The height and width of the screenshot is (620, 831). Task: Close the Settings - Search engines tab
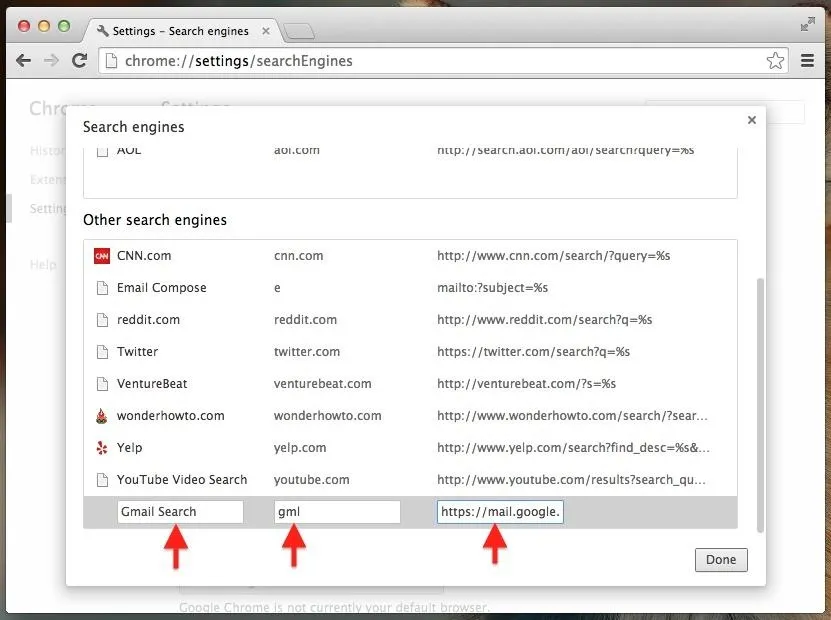[x=266, y=31]
